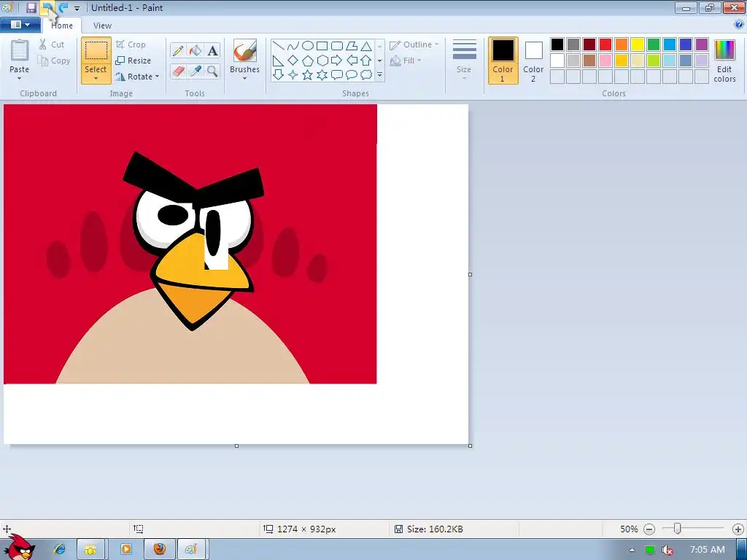This screenshot has height=560, width=747.
Task: Open the line Size dropdown
Action: pyautogui.click(x=464, y=60)
